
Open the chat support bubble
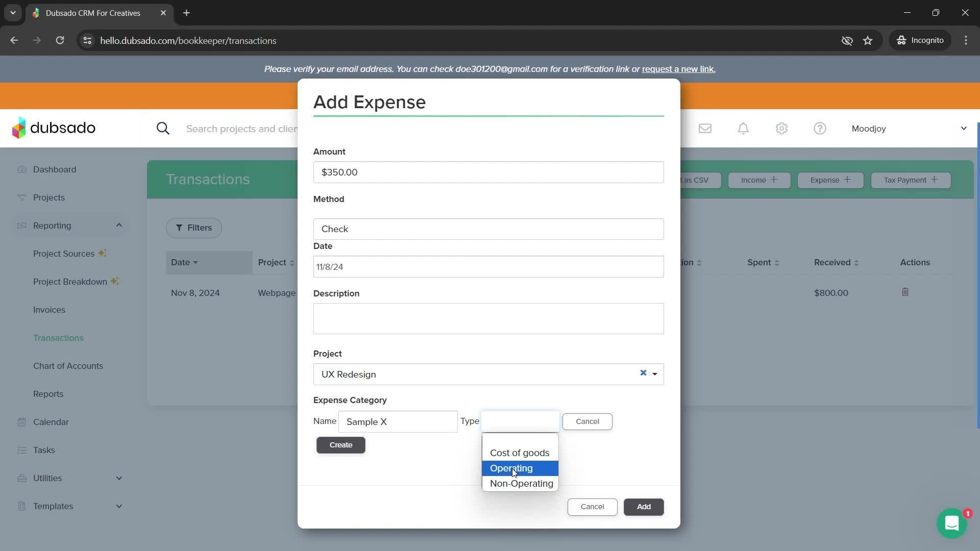point(951,523)
